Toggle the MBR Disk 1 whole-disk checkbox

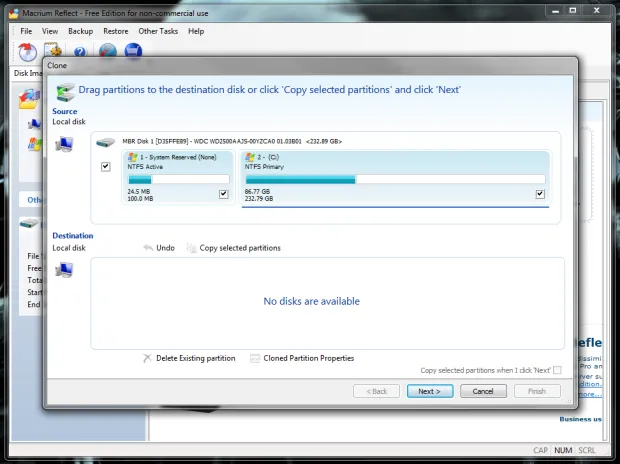(x=106, y=167)
